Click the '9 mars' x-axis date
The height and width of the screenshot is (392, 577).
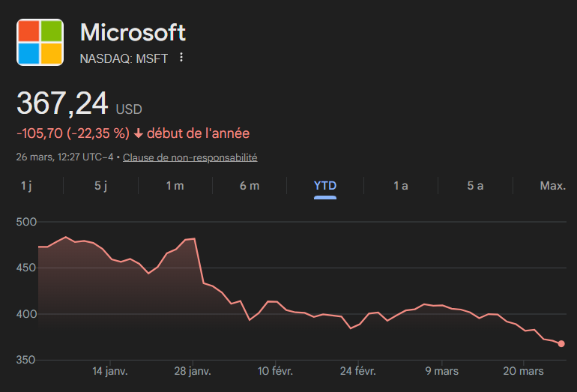click(441, 371)
